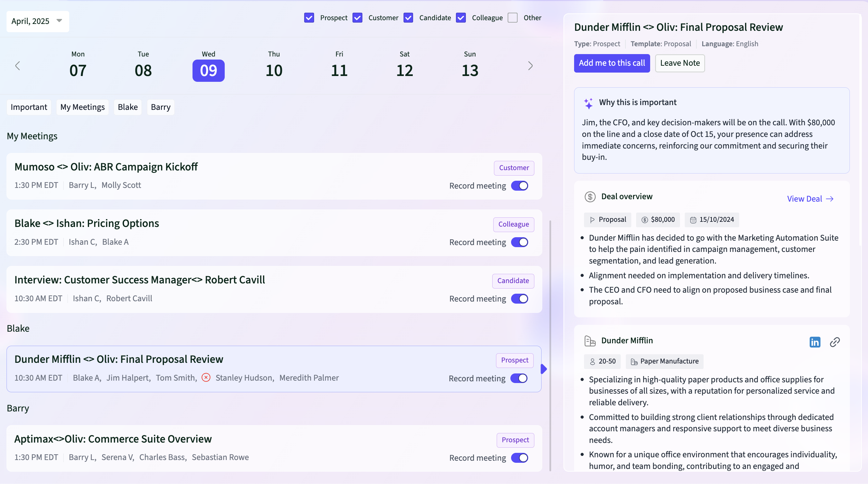Uncheck the Colleague filter checkbox
The image size is (868, 484).
461,18
